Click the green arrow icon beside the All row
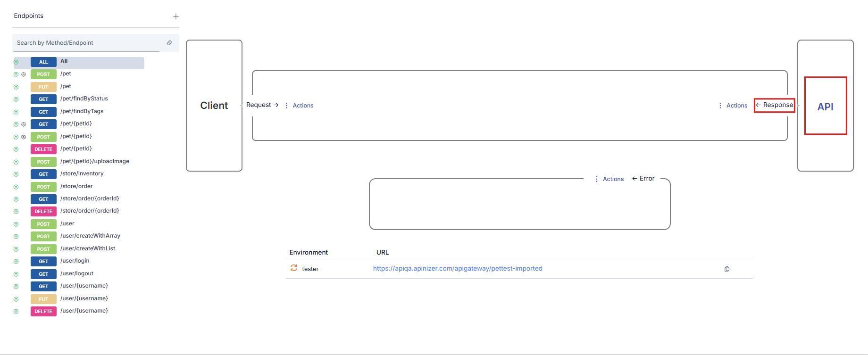The width and height of the screenshot is (868, 355). [x=16, y=62]
